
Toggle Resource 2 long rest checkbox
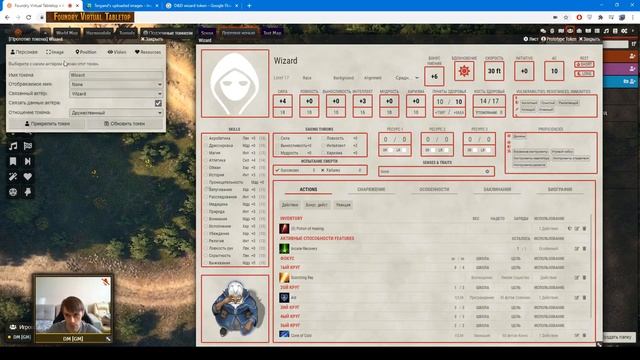(x=447, y=150)
